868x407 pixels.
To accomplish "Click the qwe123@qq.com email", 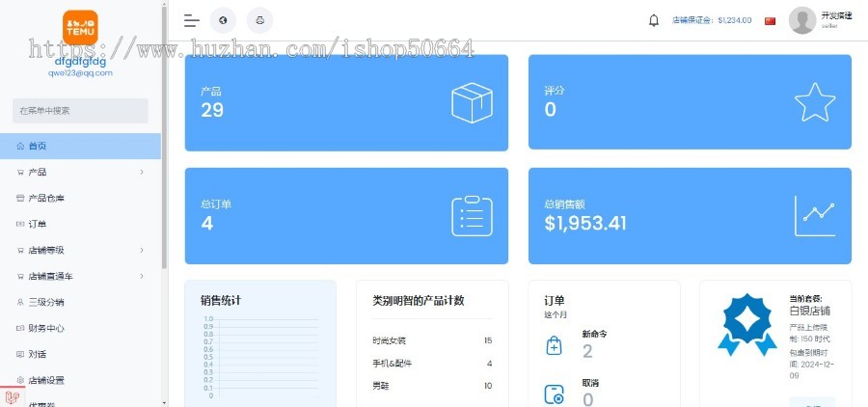I will click(80, 73).
